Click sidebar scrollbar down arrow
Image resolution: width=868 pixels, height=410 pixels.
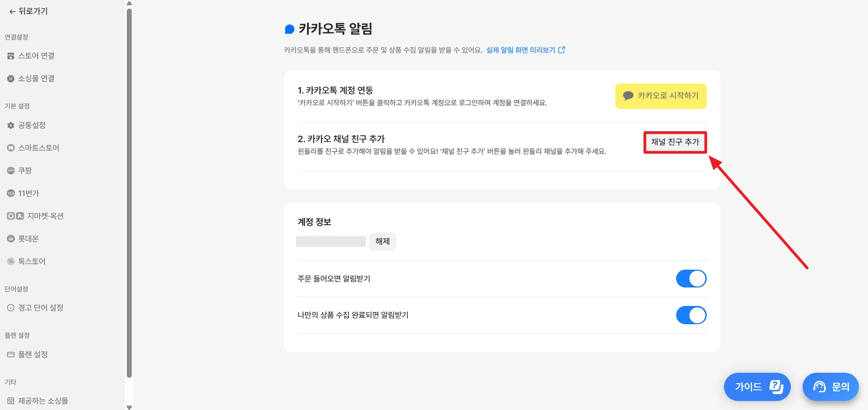click(x=130, y=407)
